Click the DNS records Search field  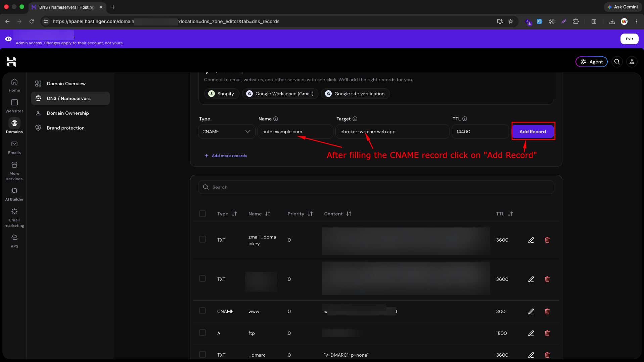pos(376,187)
